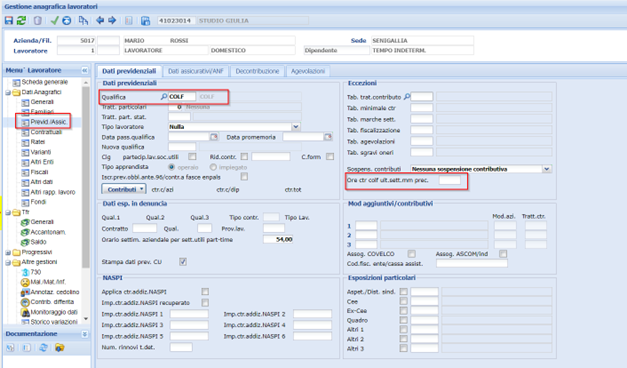
Task: Open calendar picker for Data promemoria
Action: pos(328,137)
